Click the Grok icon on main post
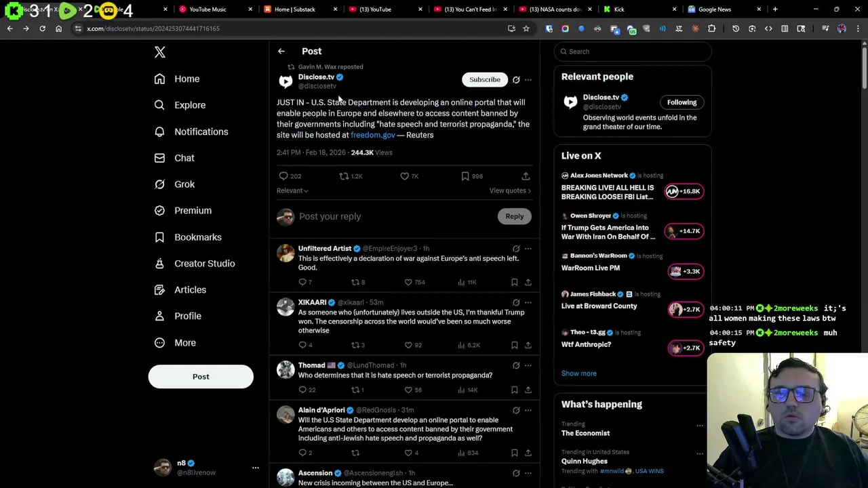 pyautogui.click(x=516, y=80)
